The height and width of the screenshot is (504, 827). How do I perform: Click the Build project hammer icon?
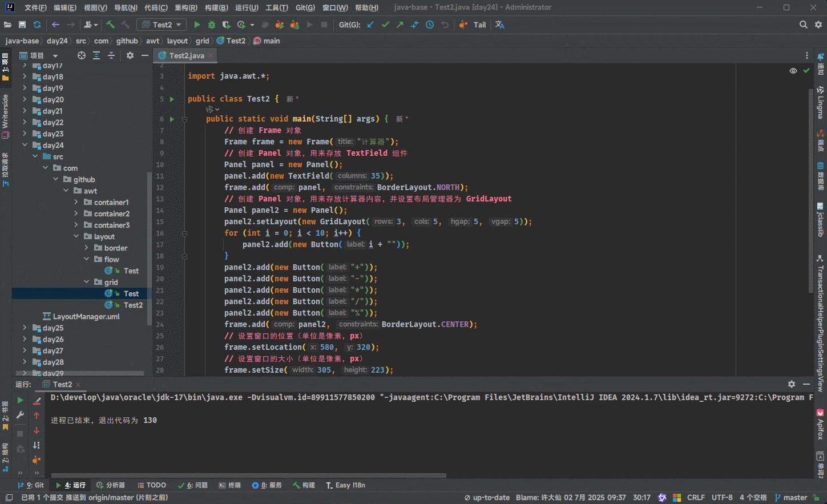(110, 25)
